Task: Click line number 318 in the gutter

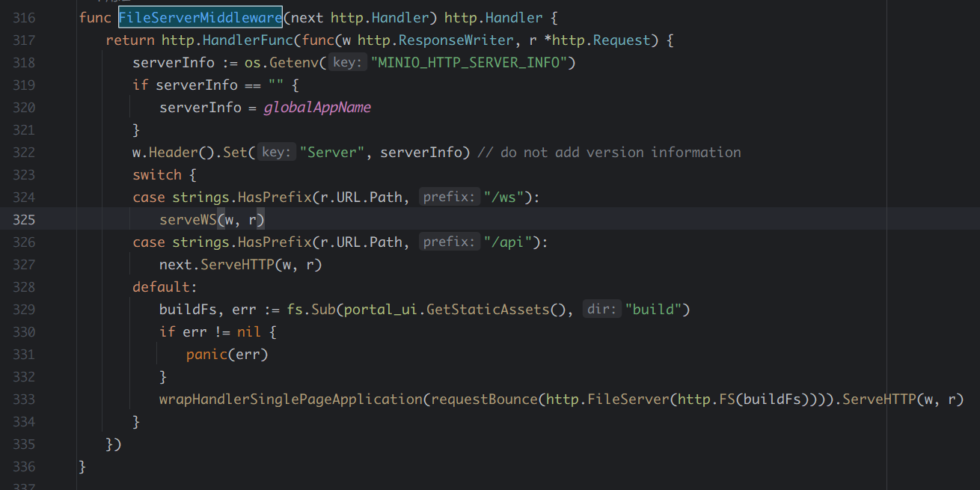Action: tap(24, 62)
